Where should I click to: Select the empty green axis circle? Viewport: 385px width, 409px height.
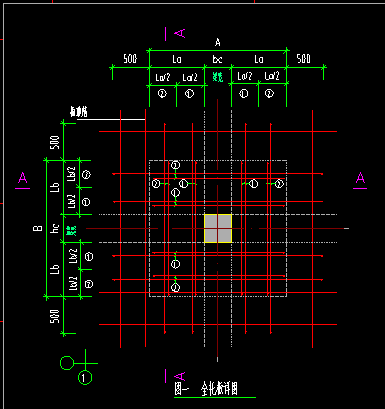[x=67, y=363]
